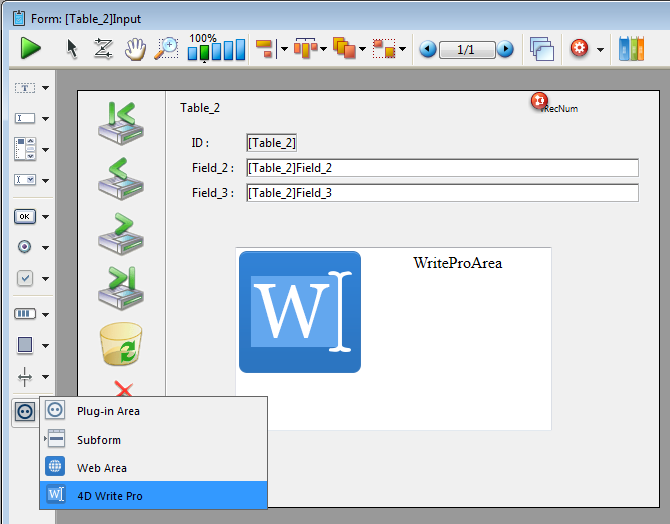
Task: Choose the magnifier zoom tool
Action: pos(166,48)
